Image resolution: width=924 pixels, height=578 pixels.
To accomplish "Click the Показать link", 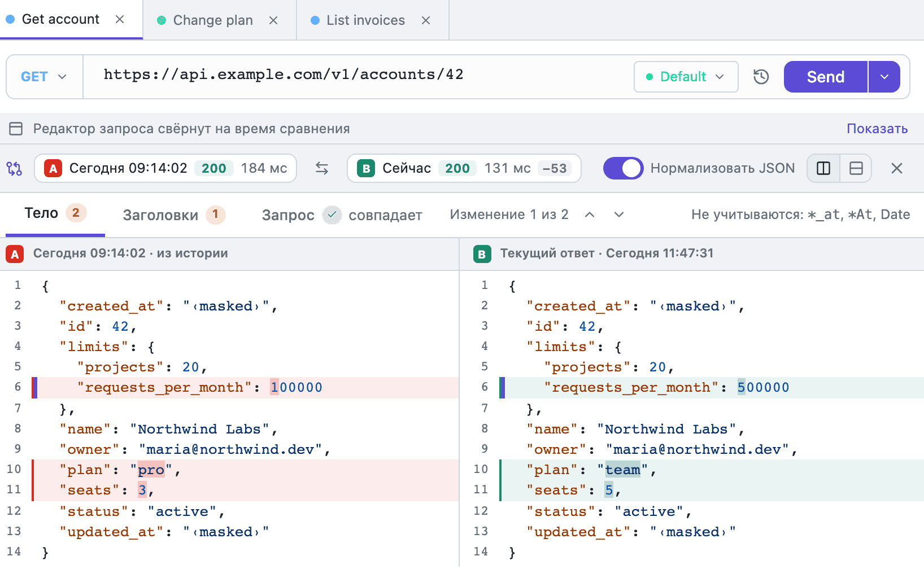I will [x=877, y=129].
